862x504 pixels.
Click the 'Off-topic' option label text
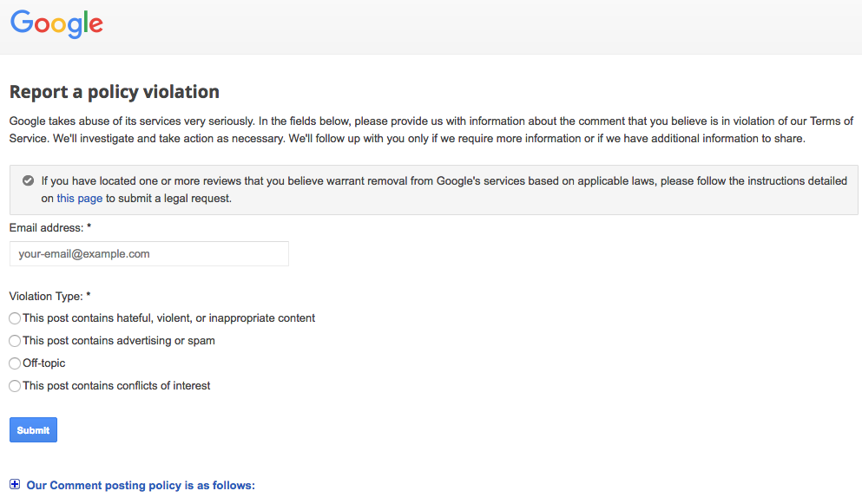tap(44, 363)
